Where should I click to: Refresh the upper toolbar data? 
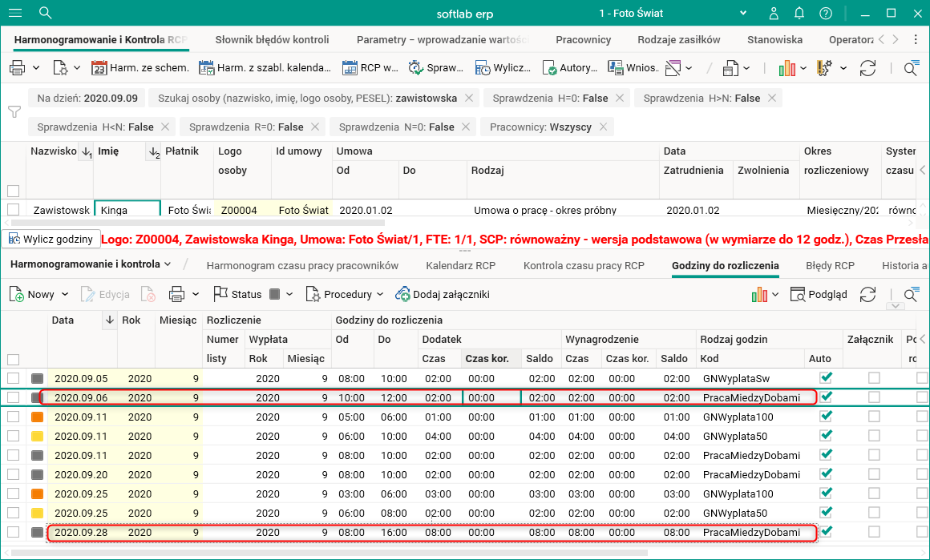(867, 68)
